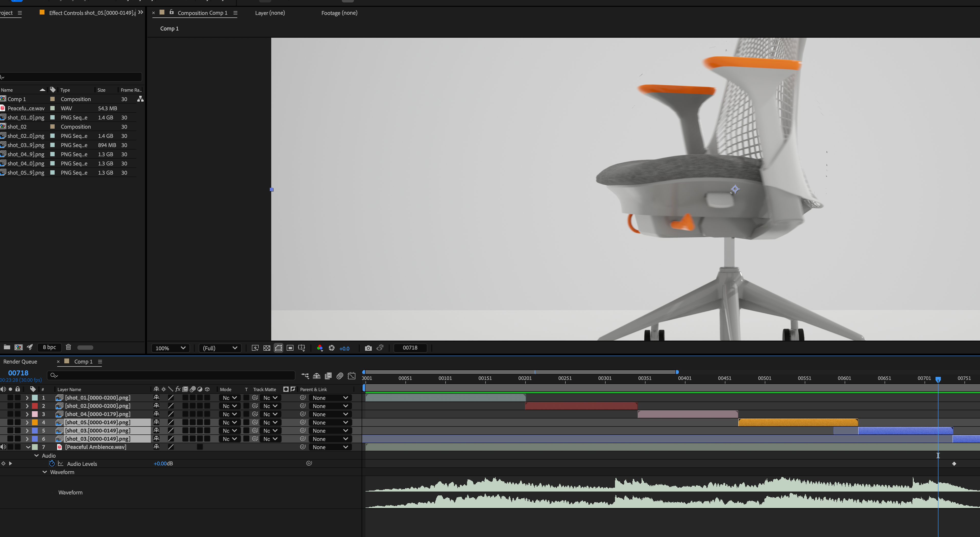Toggle the quality switch of shot_01 layer
The image size is (980, 537).
click(171, 398)
